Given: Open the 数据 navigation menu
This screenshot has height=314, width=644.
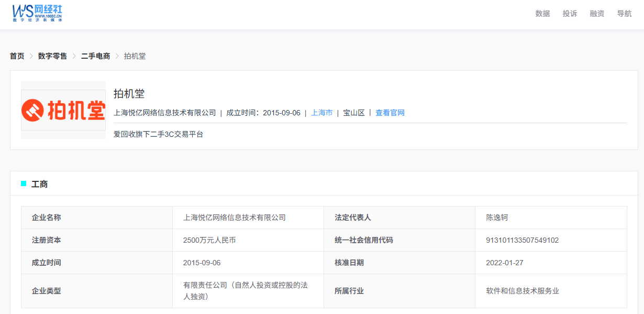Looking at the screenshot, I should tap(542, 14).
